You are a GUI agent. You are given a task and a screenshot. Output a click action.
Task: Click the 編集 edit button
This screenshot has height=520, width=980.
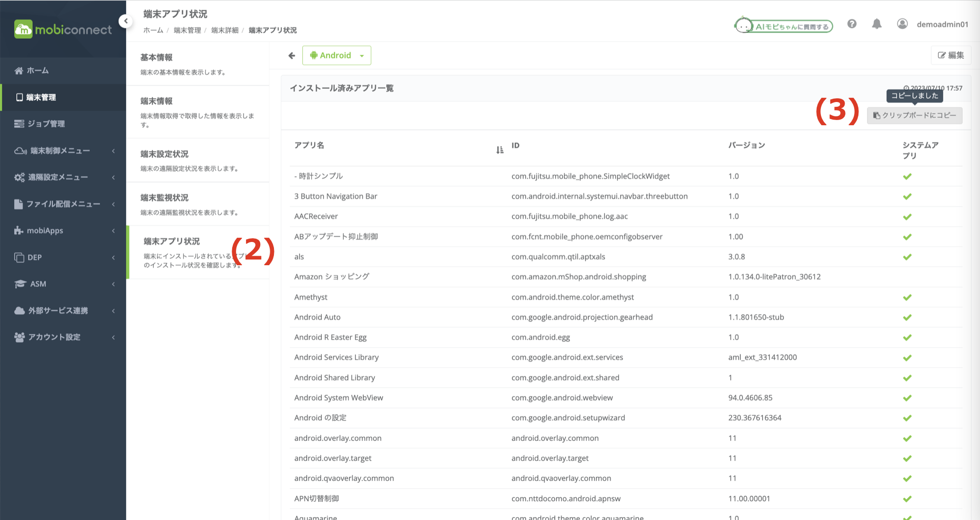coord(951,56)
